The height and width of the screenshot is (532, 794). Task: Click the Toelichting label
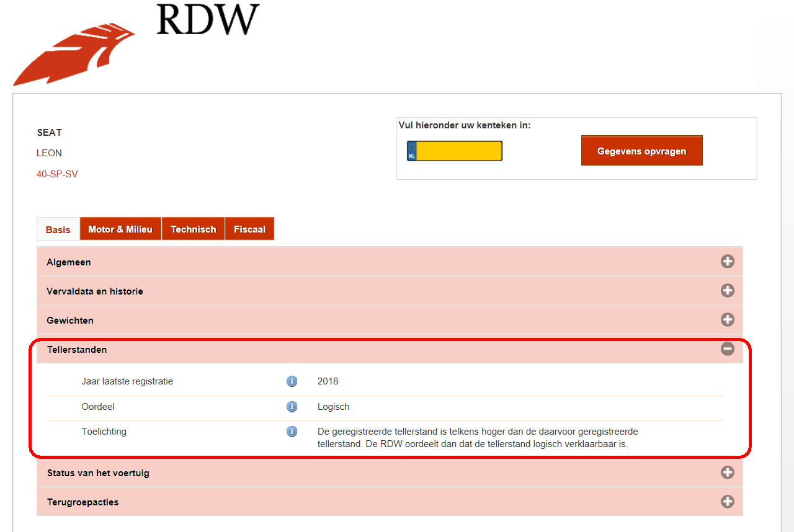coord(104,432)
